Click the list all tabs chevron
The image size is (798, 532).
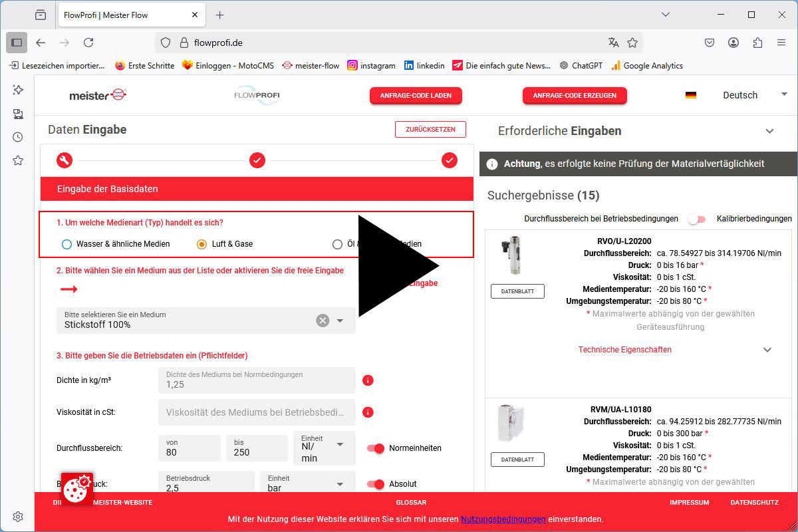tap(666, 15)
